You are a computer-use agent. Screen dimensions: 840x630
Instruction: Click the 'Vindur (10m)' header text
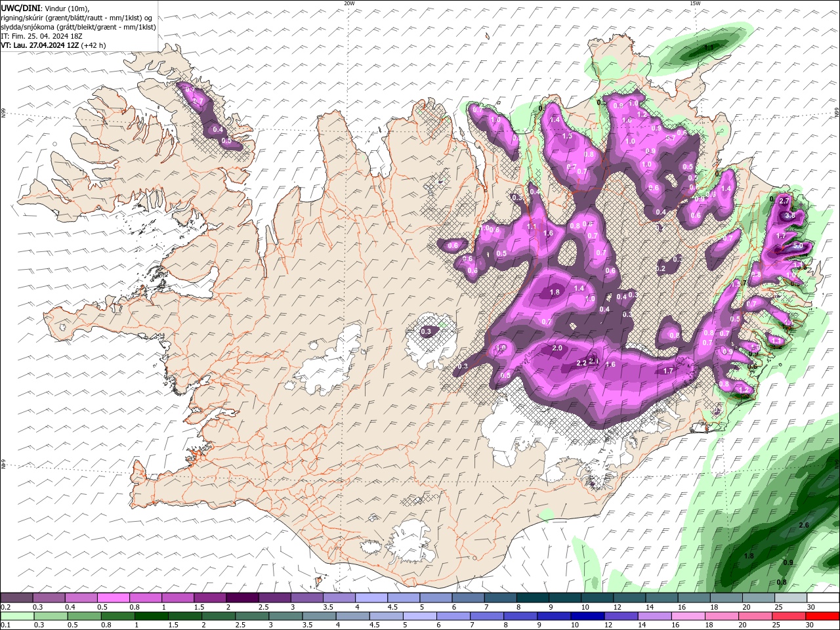coord(68,7)
